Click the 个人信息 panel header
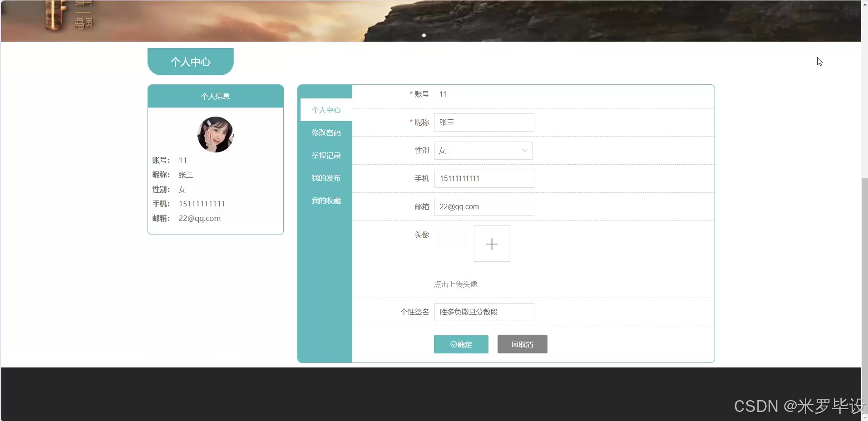The width and height of the screenshot is (868, 421). click(x=216, y=96)
